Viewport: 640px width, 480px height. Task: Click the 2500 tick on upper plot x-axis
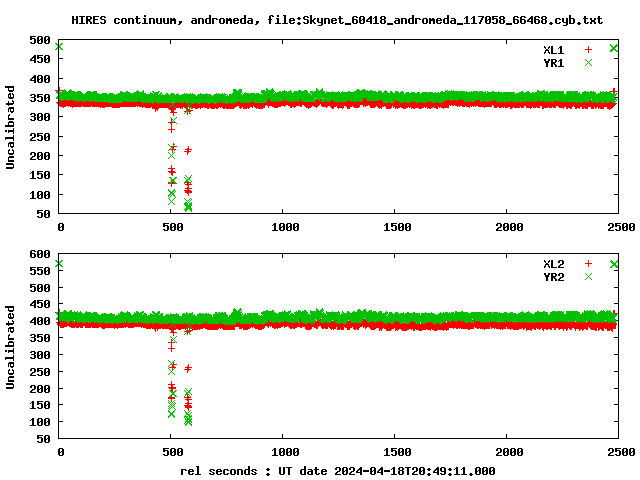tap(621, 227)
